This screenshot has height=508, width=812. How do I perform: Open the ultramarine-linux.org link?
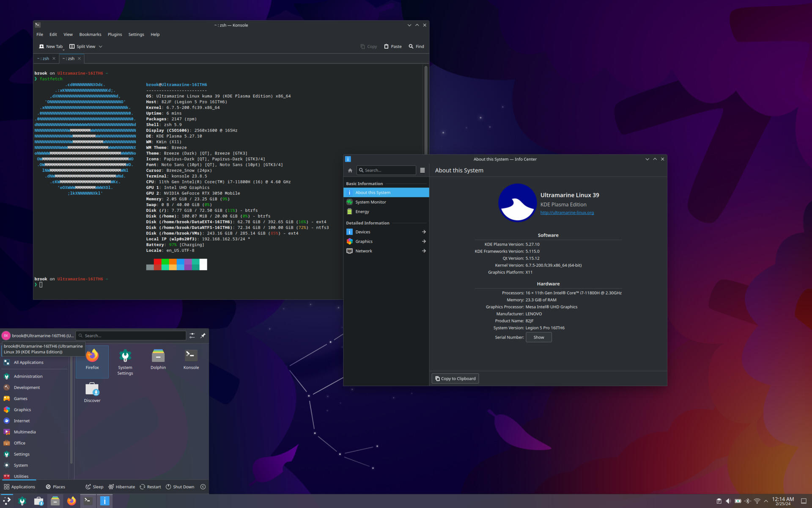[567, 213]
